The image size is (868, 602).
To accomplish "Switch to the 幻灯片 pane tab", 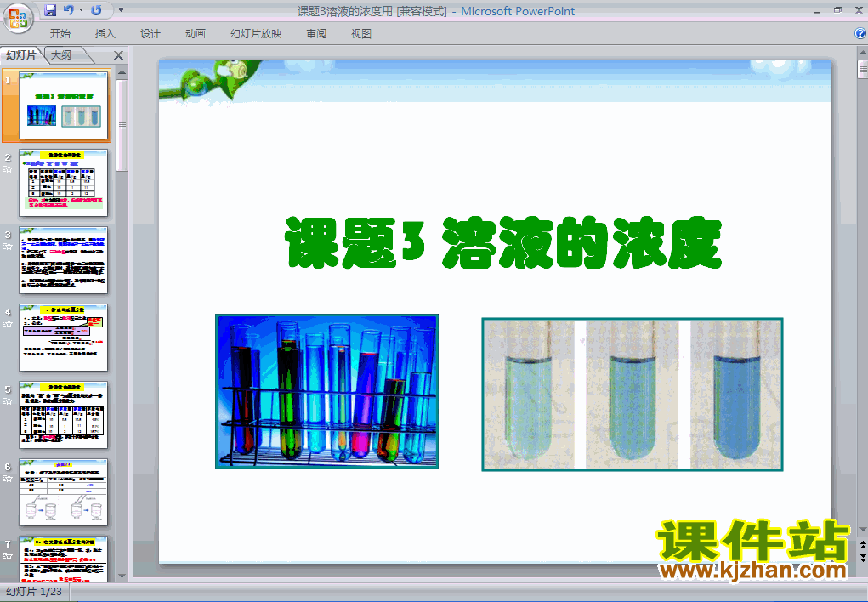I will [x=21, y=54].
